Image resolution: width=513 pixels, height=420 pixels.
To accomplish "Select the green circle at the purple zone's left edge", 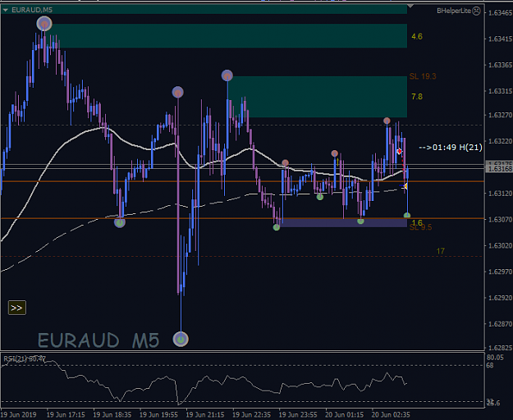I will 277,227.
